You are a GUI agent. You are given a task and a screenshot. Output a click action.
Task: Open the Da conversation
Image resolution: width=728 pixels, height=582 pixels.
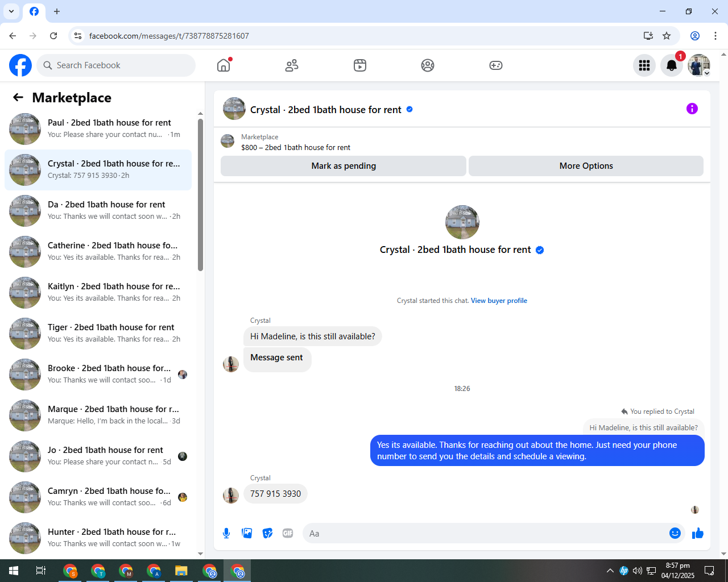pos(98,211)
